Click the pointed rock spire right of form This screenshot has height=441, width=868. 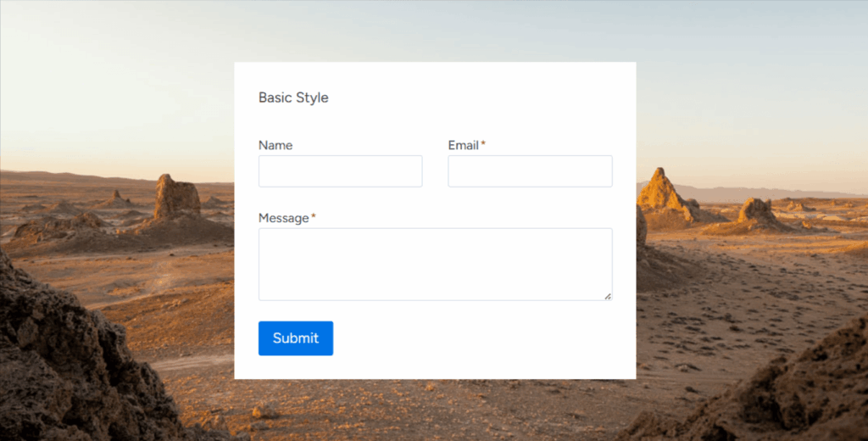660,192
